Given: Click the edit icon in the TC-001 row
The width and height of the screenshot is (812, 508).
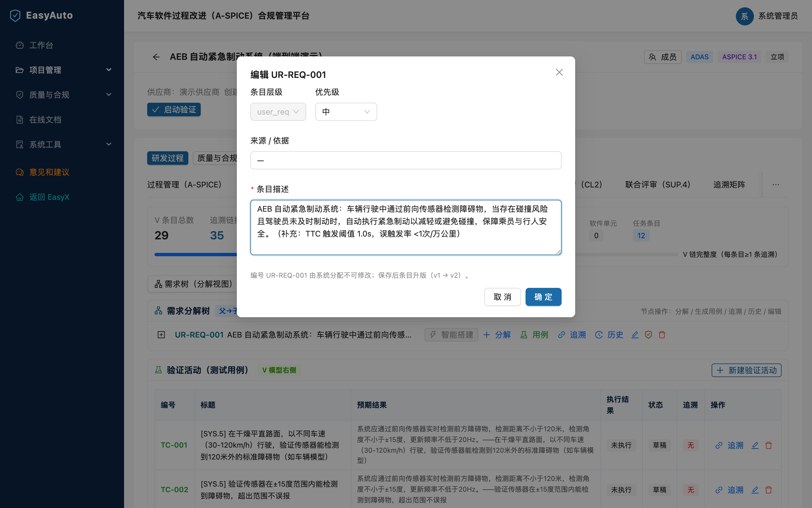Looking at the screenshot, I should [x=755, y=445].
